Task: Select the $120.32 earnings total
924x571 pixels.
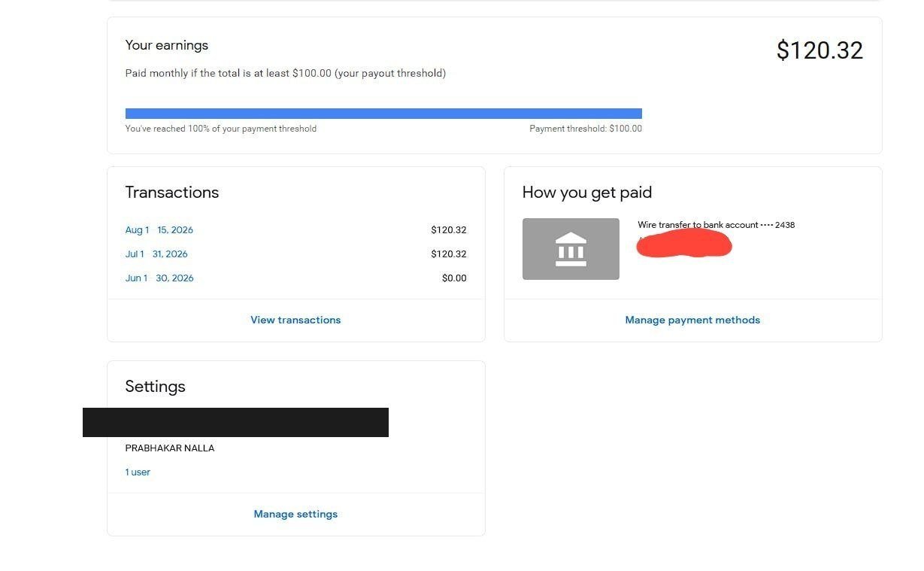Action: [819, 50]
